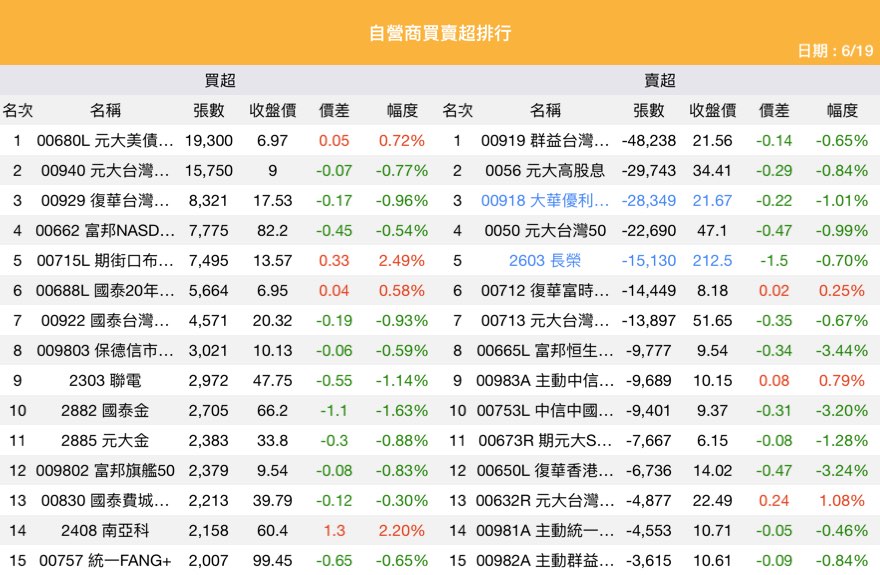Click price change -1.5
The height and width of the screenshot is (575, 880).
[x=774, y=260]
